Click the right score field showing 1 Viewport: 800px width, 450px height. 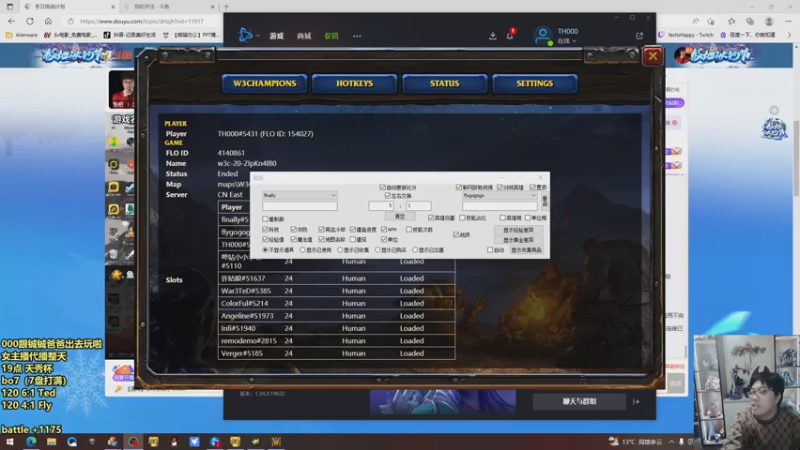[418, 206]
